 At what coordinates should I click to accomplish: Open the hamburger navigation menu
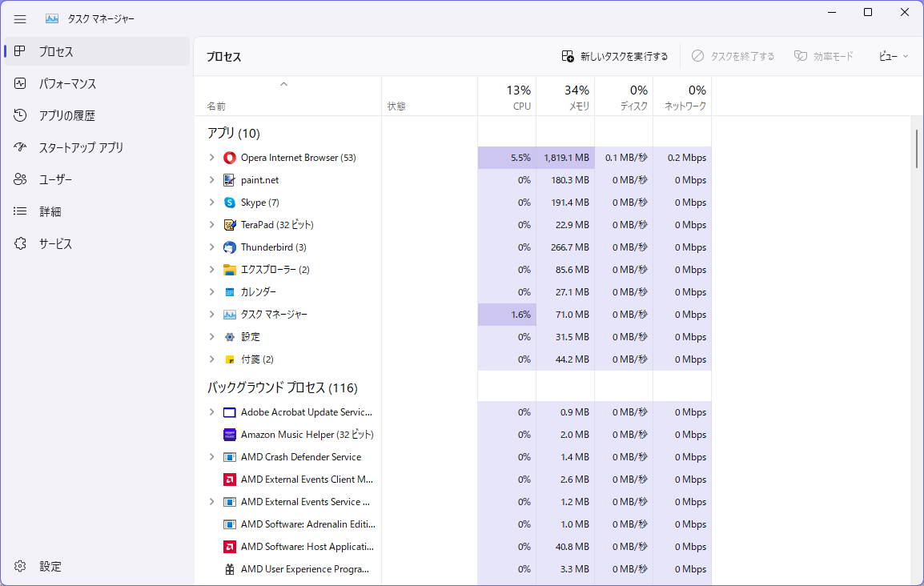(x=20, y=19)
